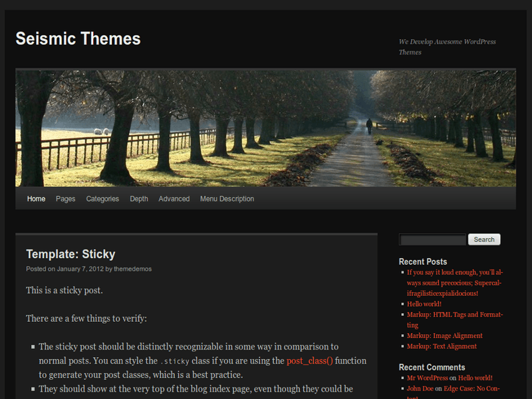Select Categories in the navigation bar
532x399 pixels.
coord(102,199)
